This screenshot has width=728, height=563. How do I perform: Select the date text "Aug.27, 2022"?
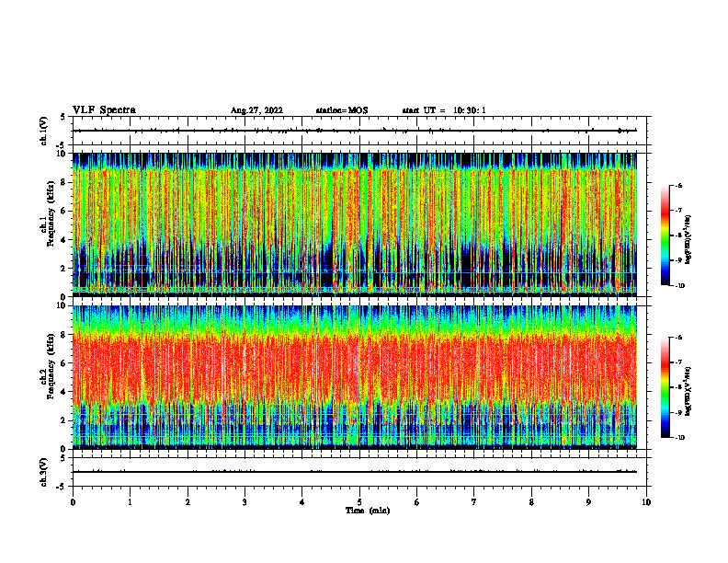[x=256, y=110]
